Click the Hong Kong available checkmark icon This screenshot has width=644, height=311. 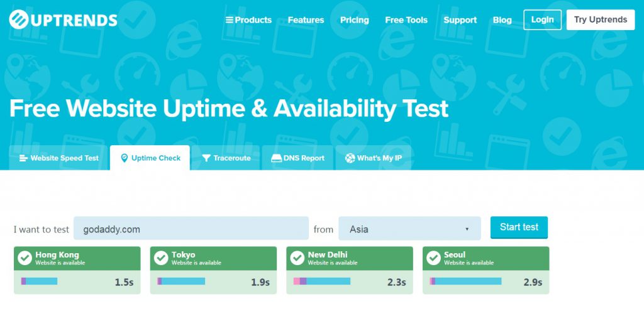(25, 258)
